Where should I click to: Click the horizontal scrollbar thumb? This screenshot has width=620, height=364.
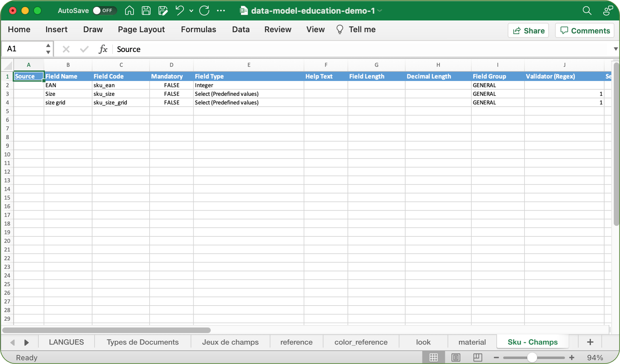tap(107, 330)
